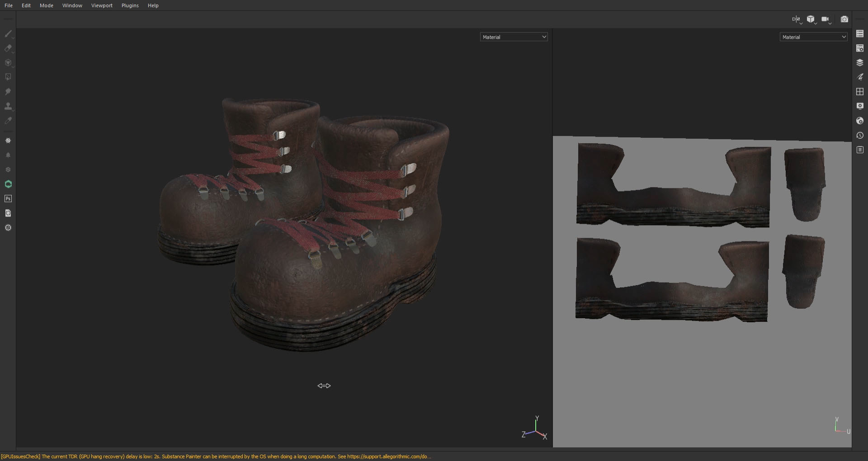Open the 2D view Material dropdown
Screen dimensions: 868x461
(813, 37)
